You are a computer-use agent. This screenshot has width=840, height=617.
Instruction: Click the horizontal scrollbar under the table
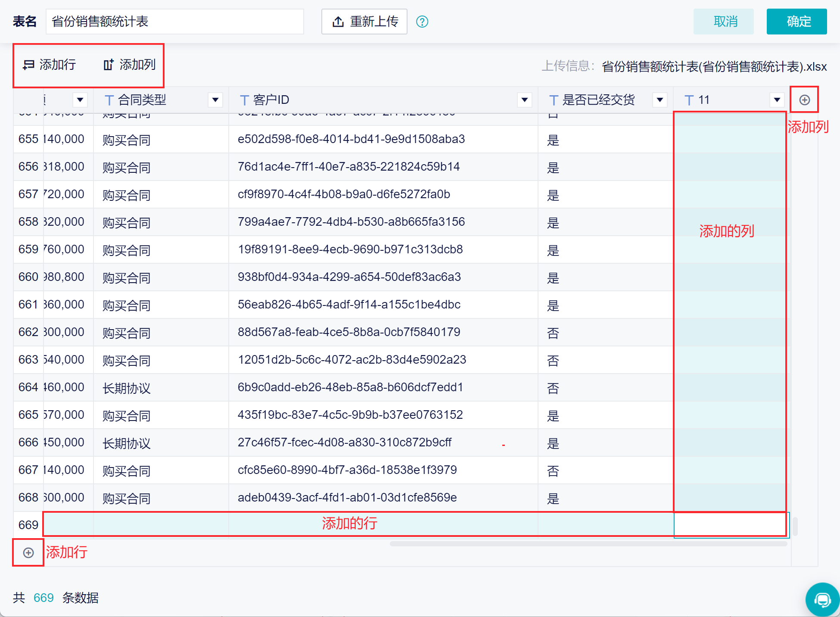coord(588,544)
